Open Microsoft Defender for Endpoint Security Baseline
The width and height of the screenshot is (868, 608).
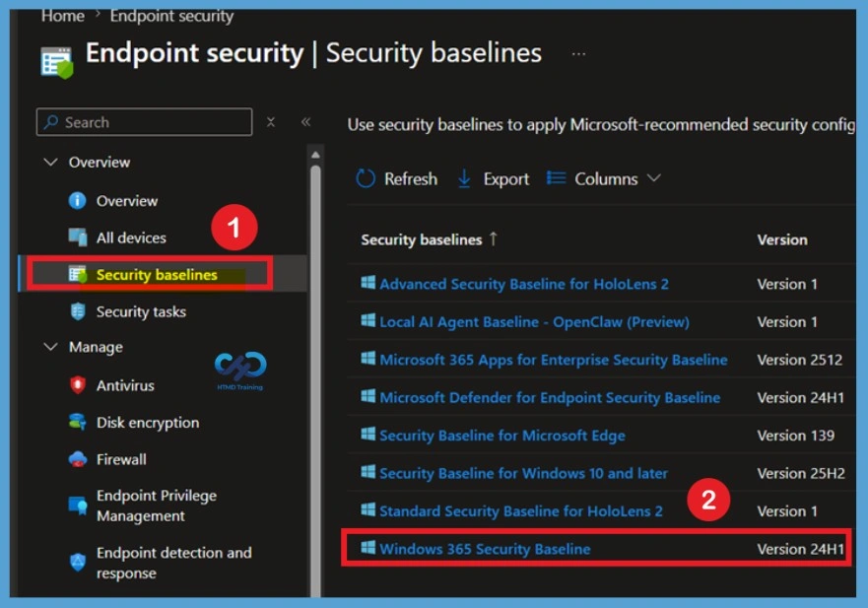(550, 397)
